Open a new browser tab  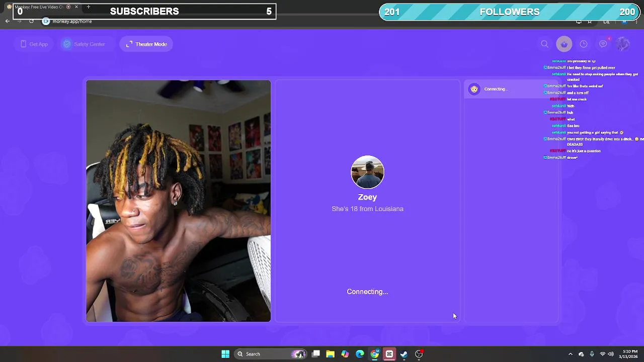(88, 7)
